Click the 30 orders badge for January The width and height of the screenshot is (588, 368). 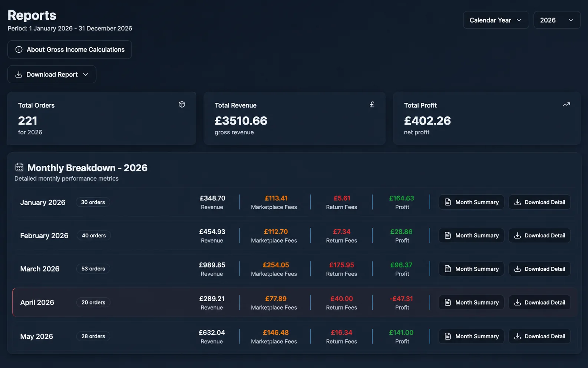coord(93,202)
